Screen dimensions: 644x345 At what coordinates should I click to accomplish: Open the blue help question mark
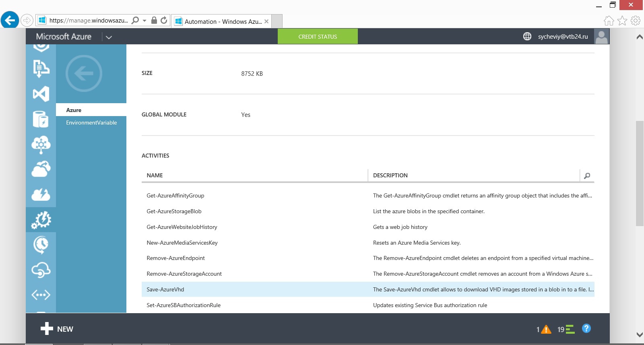click(586, 328)
